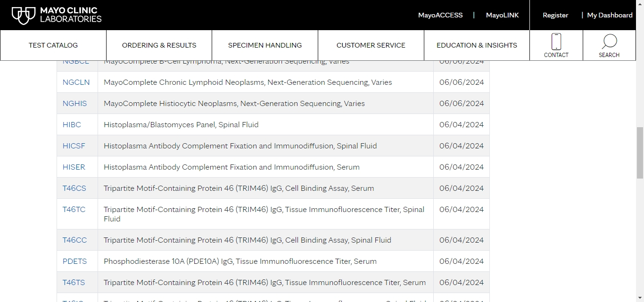
Task: Click the 06/04/2024 date in T46TS row
Action: 462,283
